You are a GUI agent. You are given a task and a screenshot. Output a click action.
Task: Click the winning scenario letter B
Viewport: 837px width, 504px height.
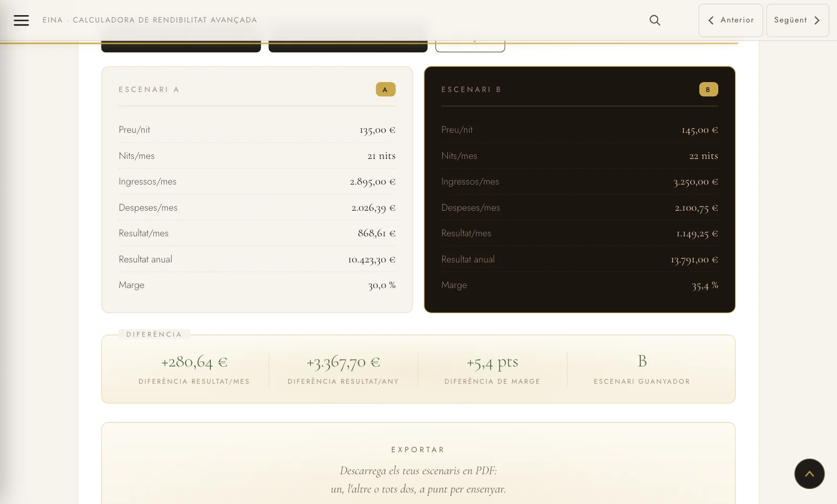[642, 361]
